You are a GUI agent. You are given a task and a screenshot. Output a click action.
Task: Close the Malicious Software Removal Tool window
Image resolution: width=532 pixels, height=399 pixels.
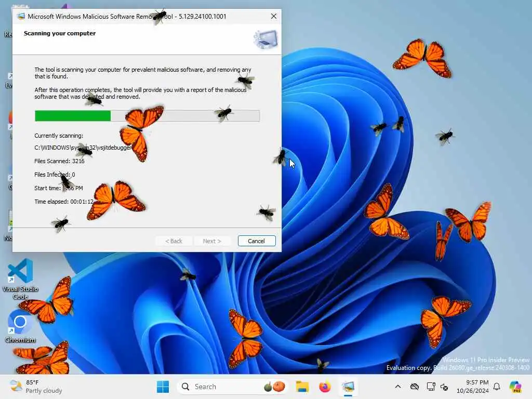273,16
